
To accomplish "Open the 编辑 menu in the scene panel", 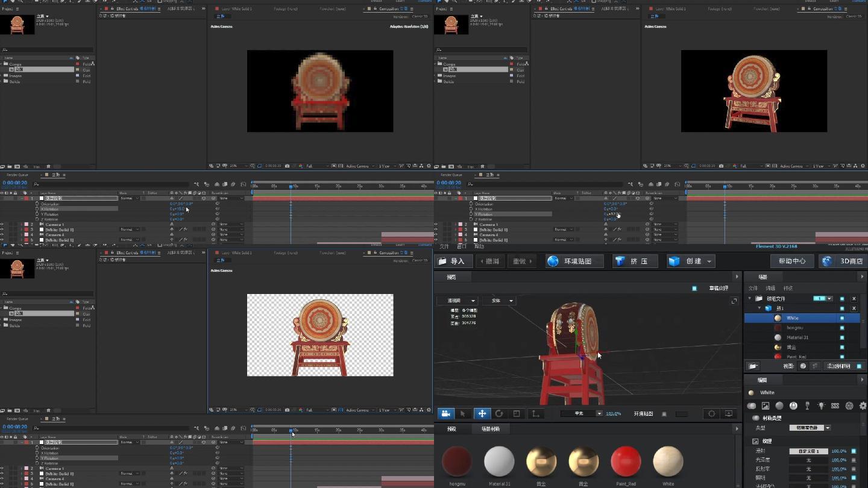I will 770,289.
